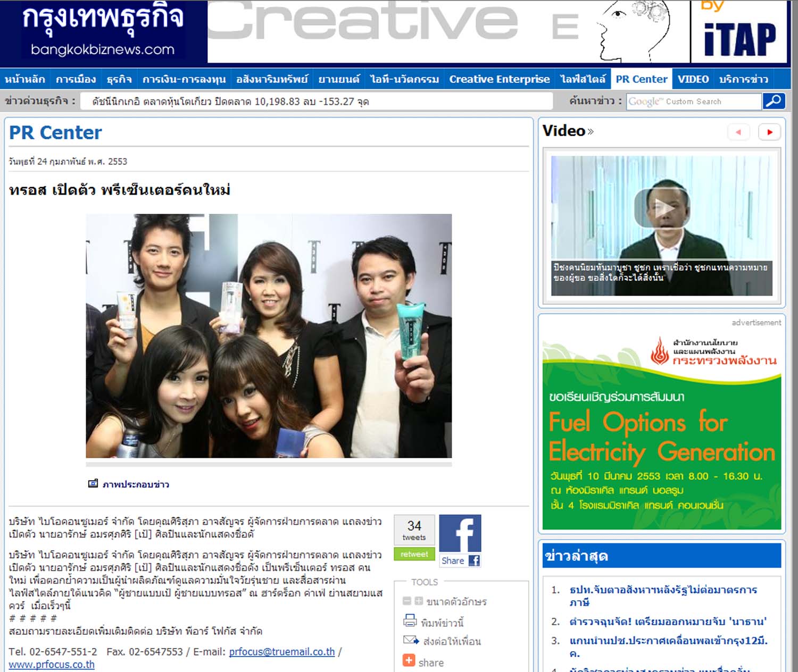Open the ส่งต่อให้เพื่อน link
The width and height of the screenshot is (798, 672).
coord(452,642)
